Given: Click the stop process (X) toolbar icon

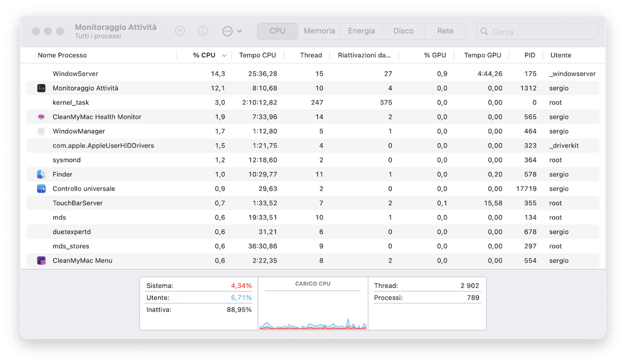Looking at the screenshot, I should pos(180,31).
